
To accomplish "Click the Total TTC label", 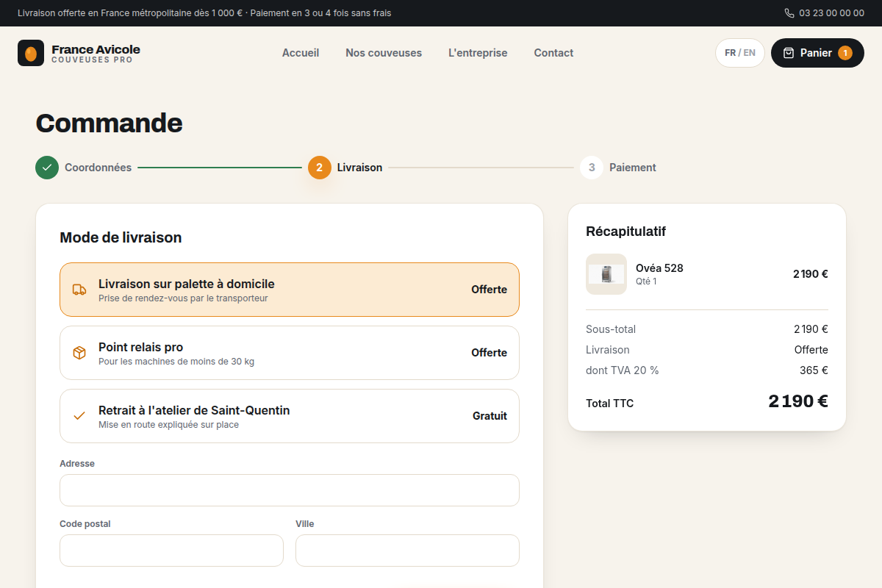I will pyautogui.click(x=609, y=403).
